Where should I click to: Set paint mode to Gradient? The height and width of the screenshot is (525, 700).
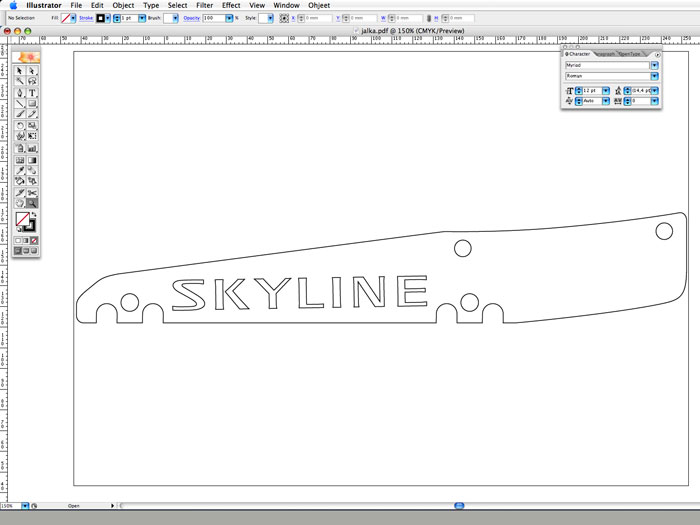coord(26,240)
